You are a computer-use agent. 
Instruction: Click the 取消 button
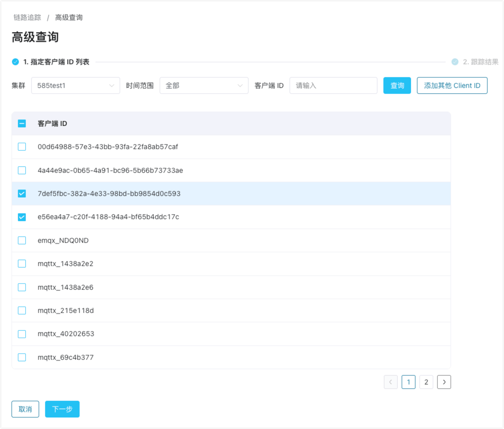click(x=25, y=409)
